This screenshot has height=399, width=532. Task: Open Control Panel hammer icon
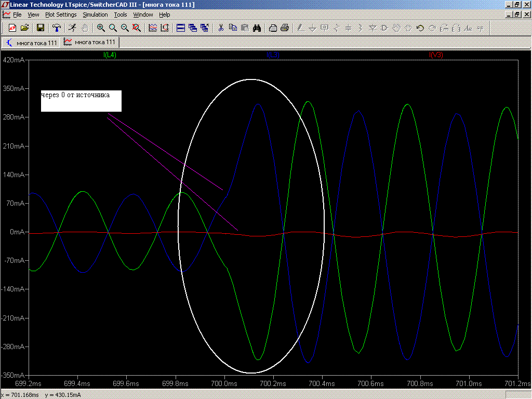pyautogui.click(x=57, y=28)
